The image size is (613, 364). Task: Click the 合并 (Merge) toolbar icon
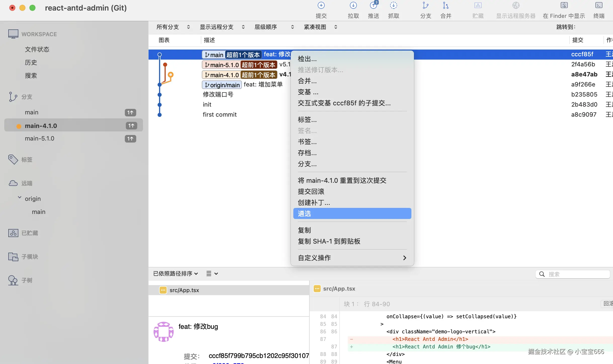click(446, 6)
